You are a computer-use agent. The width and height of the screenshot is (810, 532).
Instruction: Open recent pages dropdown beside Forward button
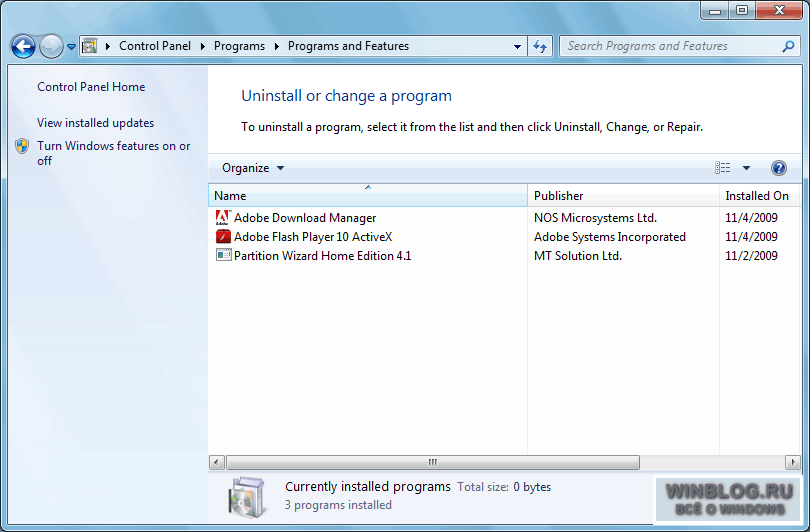71,46
